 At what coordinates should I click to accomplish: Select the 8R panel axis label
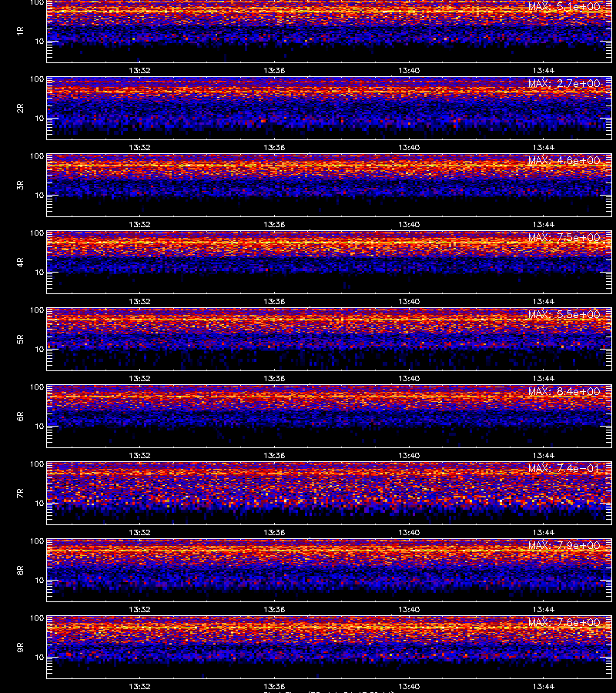(20, 570)
